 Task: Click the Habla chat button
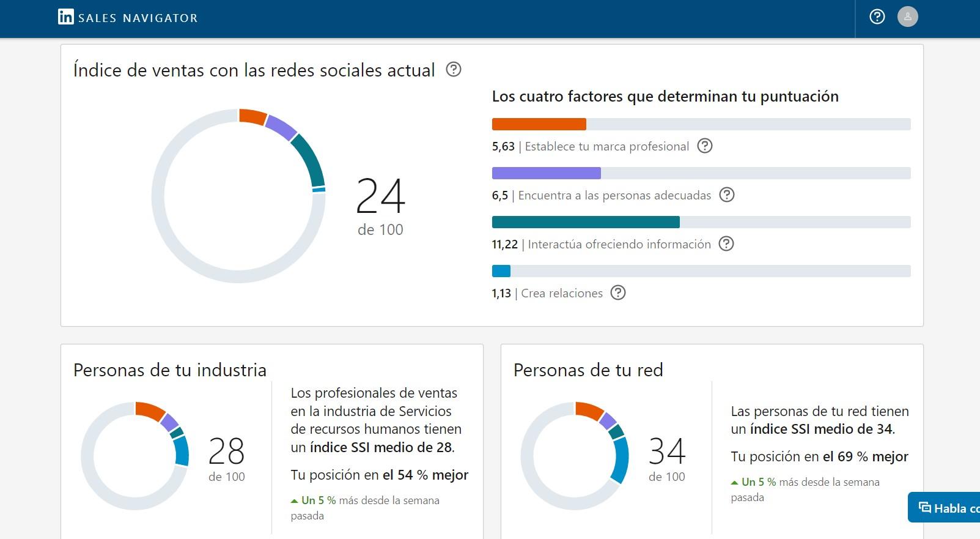coord(944,507)
